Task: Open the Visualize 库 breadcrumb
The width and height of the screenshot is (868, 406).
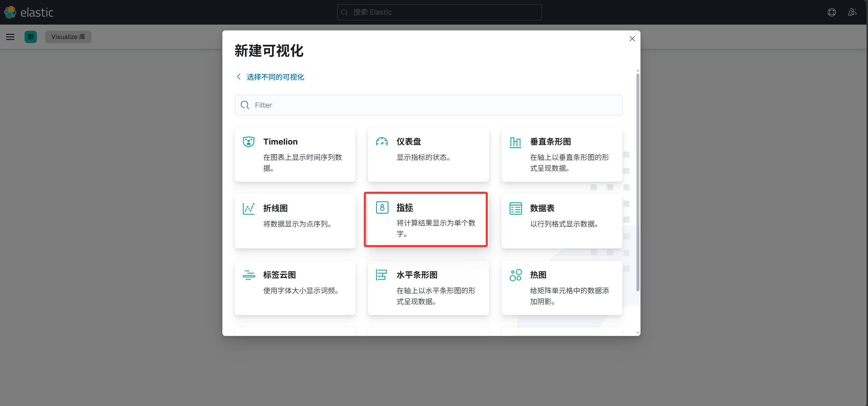Action: click(x=68, y=37)
